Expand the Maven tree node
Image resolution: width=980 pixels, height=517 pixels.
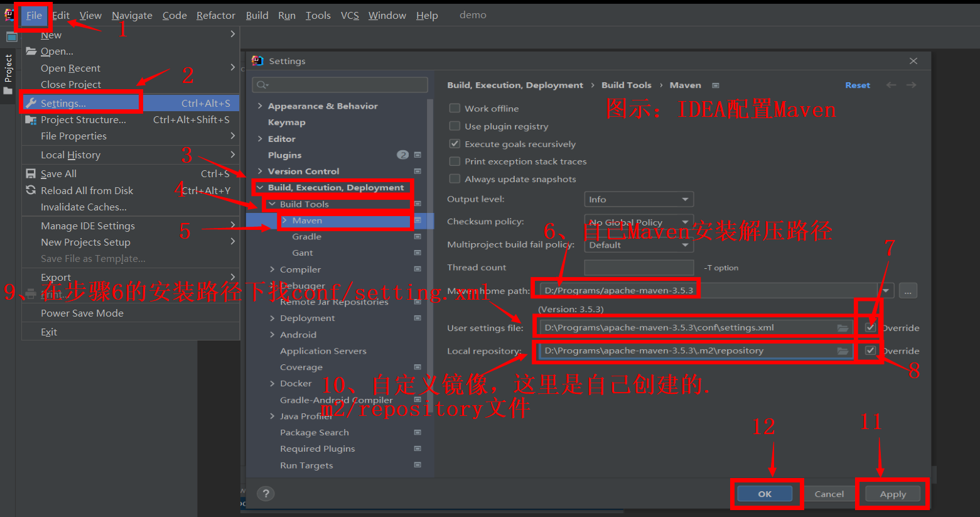tap(284, 220)
